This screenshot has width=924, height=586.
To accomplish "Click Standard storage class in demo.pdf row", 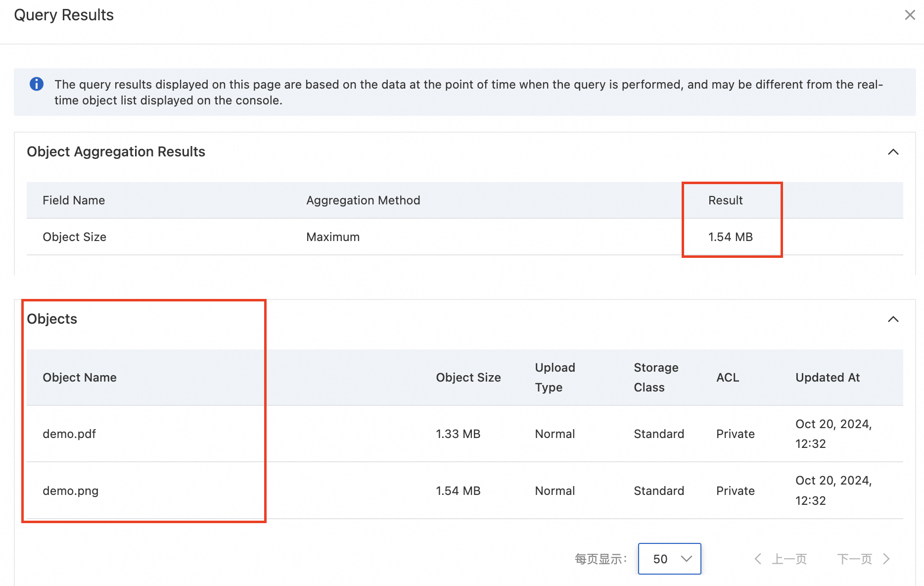I will pyautogui.click(x=659, y=434).
